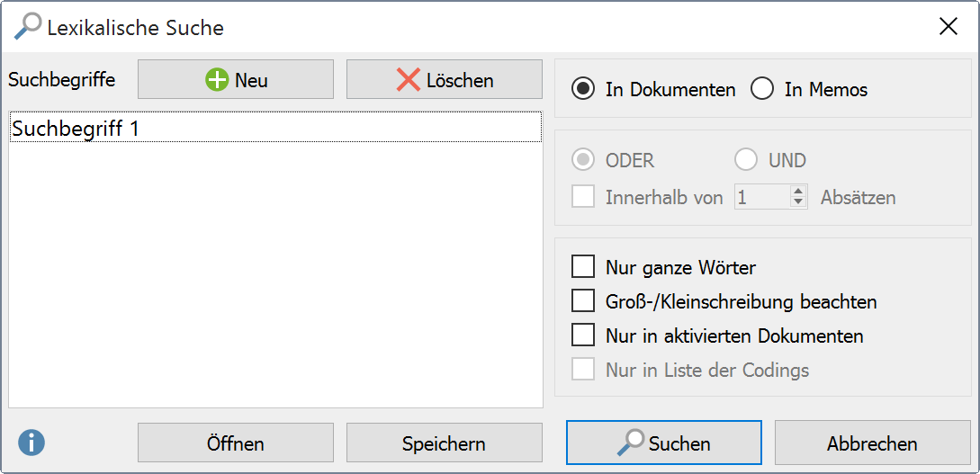Select the In Memos radio button

[762, 90]
